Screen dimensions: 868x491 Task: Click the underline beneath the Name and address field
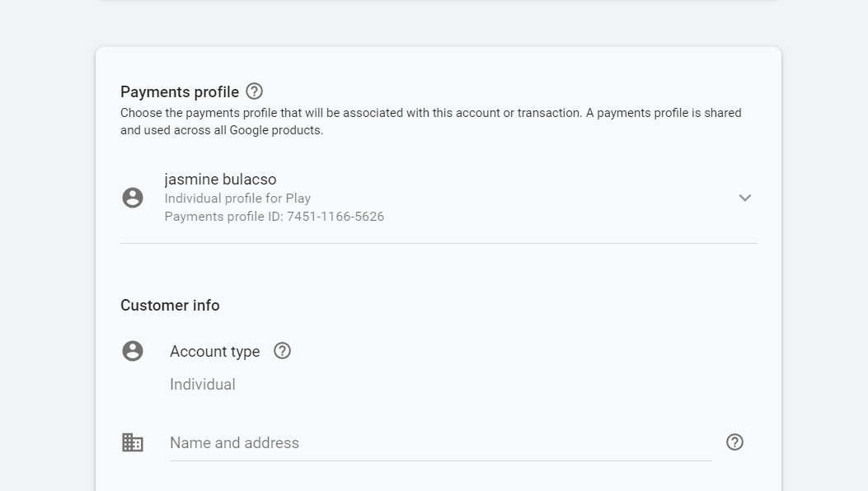click(x=441, y=461)
